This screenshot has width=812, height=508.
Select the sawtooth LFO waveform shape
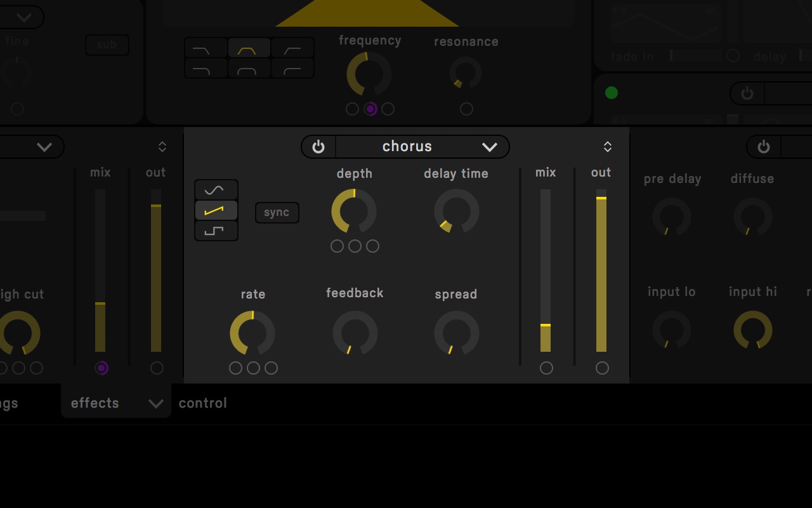point(216,210)
